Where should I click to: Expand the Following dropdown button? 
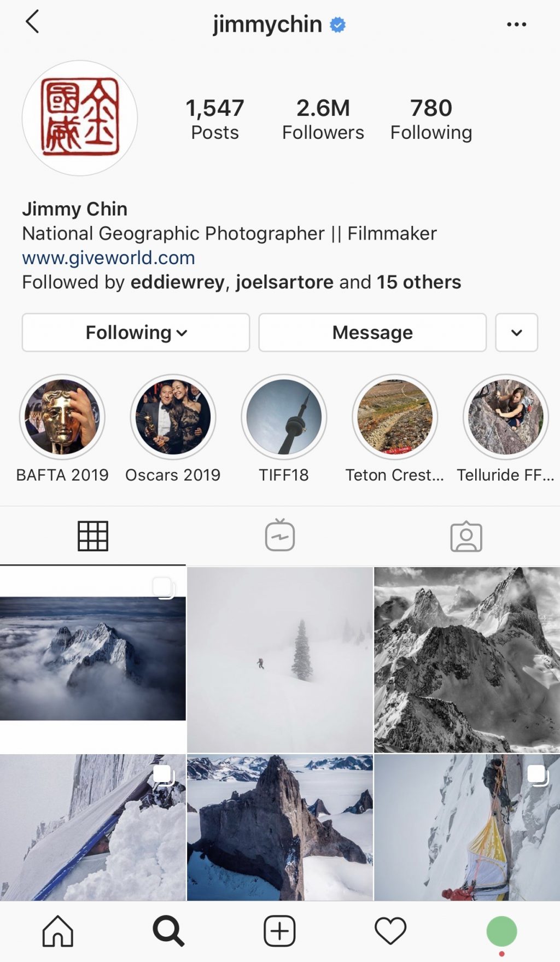pyautogui.click(x=136, y=333)
